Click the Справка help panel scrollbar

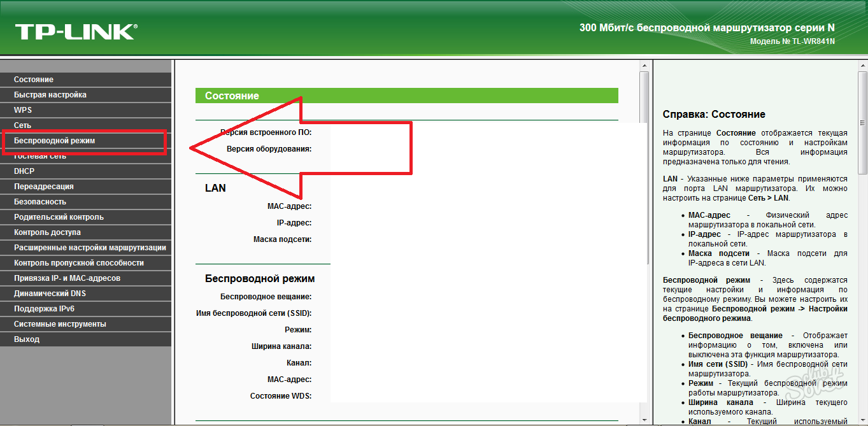click(862, 146)
